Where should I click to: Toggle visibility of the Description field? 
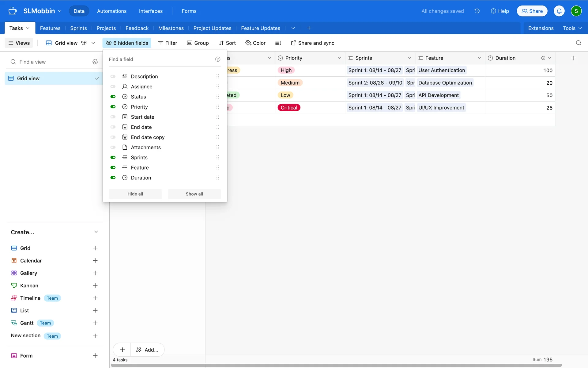113,76
